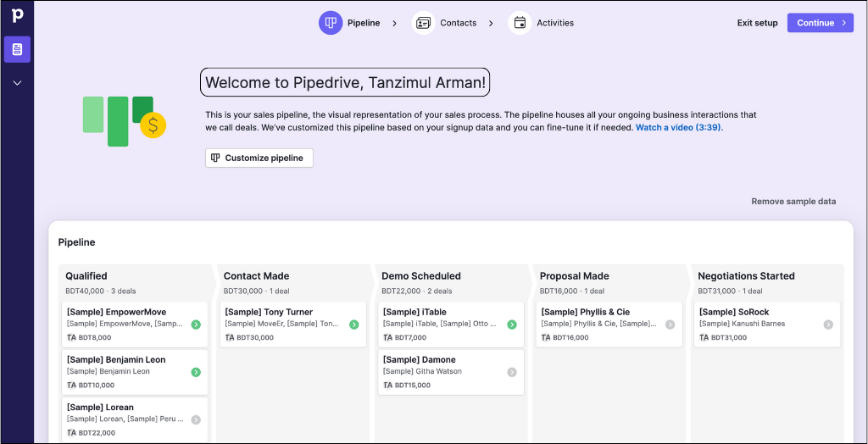Screen dimensions: 868x444
Task: Click grey activity arrow on Phyllis & Cie deal
Action: click(x=670, y=325)
